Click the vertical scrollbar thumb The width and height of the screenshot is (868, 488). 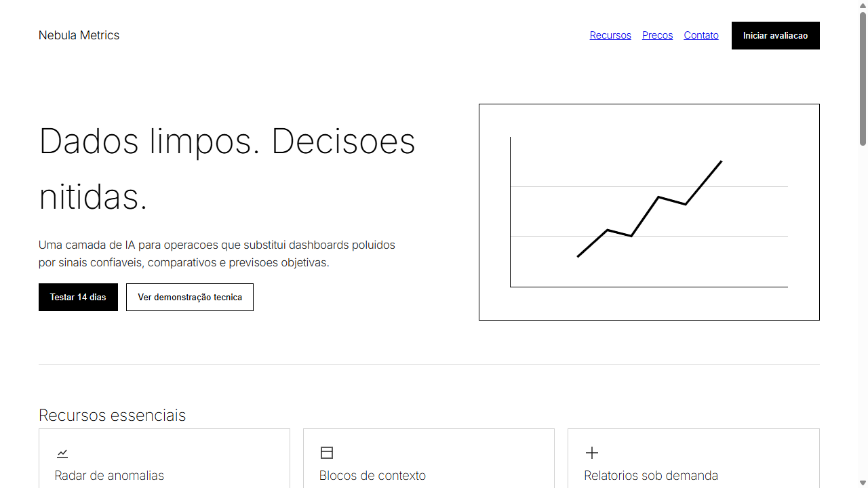(x=863, y=78)
